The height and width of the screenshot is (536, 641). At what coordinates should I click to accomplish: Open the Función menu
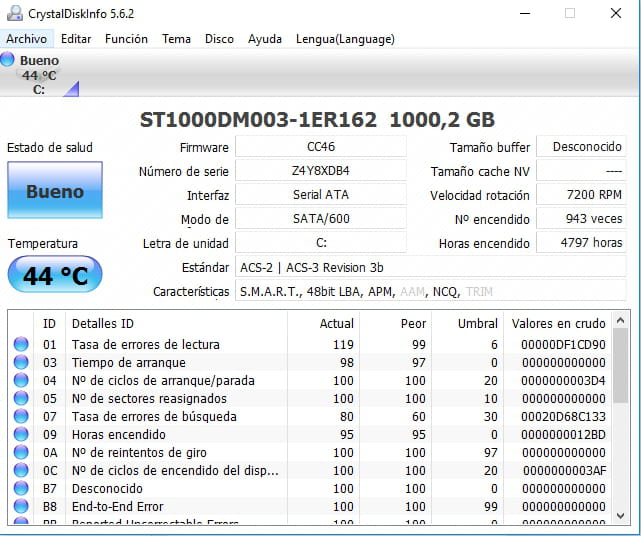coord(126,39)
